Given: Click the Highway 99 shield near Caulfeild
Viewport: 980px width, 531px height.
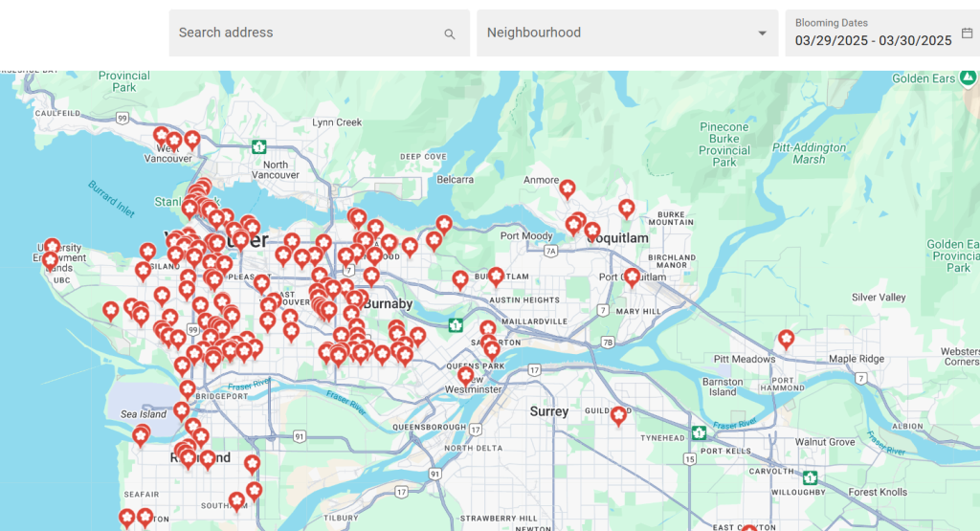Looking at the screenshot, I should (122, 118).
